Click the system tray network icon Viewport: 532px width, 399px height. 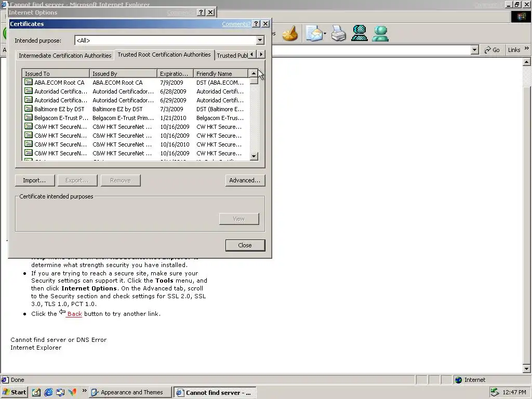click(495, 392)
